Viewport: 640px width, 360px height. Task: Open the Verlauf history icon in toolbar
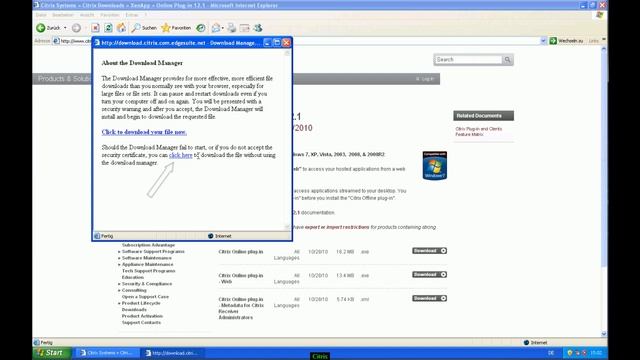(200, 28)
